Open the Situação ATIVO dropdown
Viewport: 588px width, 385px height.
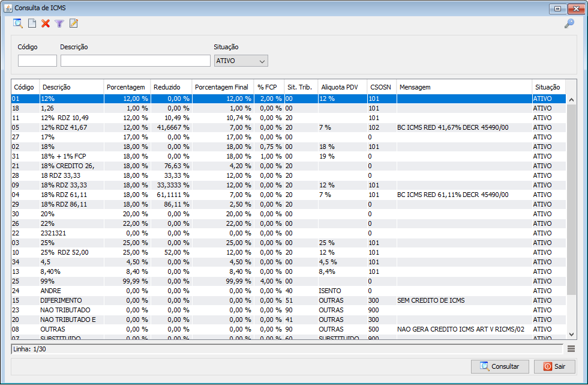tap(241, 61)
